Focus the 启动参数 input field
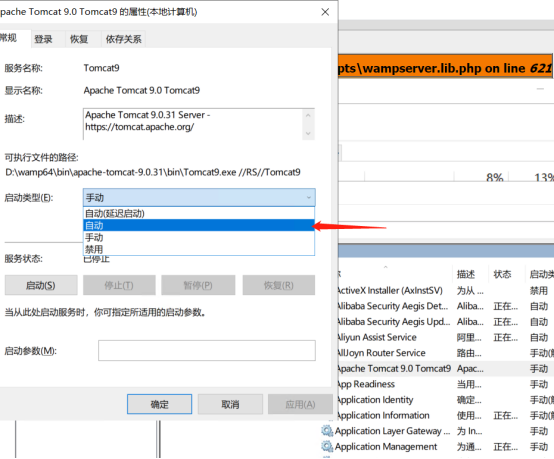 tap(207, 351)
